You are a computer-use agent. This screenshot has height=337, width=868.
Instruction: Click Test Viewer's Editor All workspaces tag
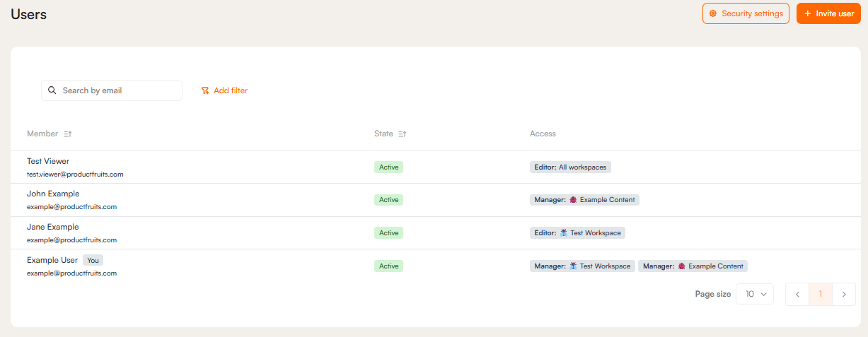pos(570,167)
